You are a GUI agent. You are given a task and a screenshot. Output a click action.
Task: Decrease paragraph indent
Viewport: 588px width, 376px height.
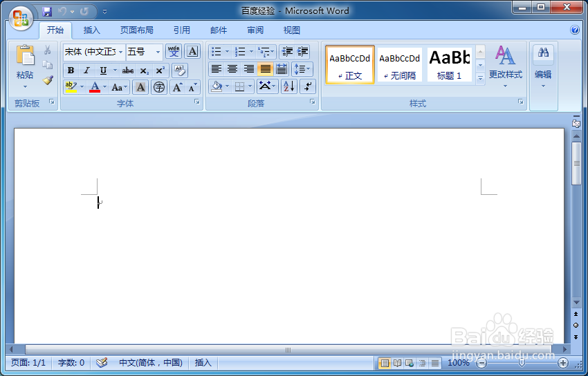287,52
